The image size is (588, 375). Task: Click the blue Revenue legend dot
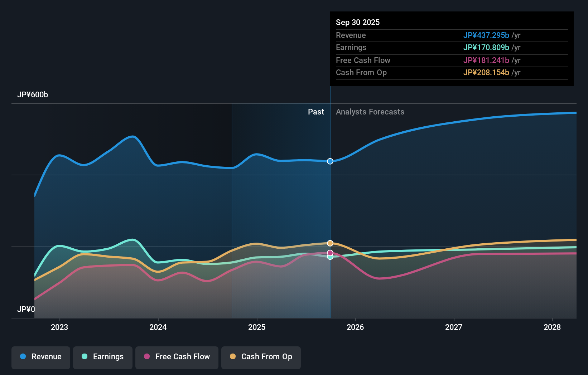pyautogui.click(x=23, y=357)
